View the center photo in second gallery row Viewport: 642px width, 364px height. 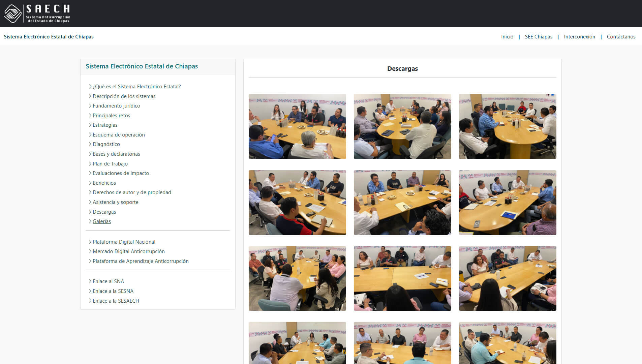coord(402,203)
